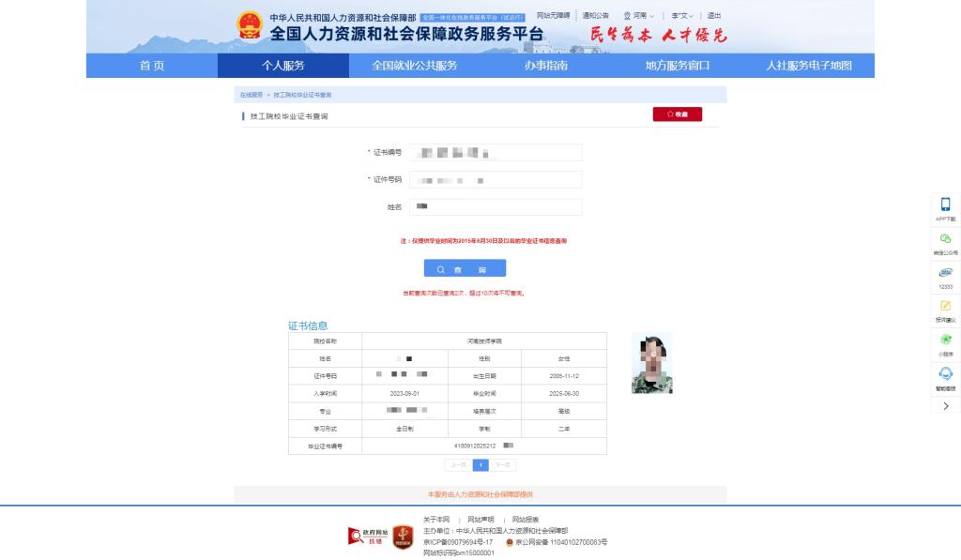Go to the 首页 nav tab
This screenshot has width=961, height=560.
click(152, 66)
